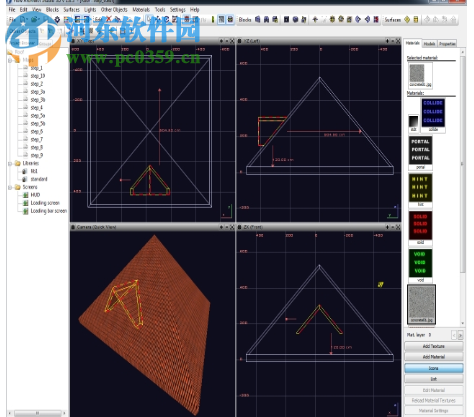Screen dimensions: 474x417
Task: Open the File menu
Action: click(12, 10)
